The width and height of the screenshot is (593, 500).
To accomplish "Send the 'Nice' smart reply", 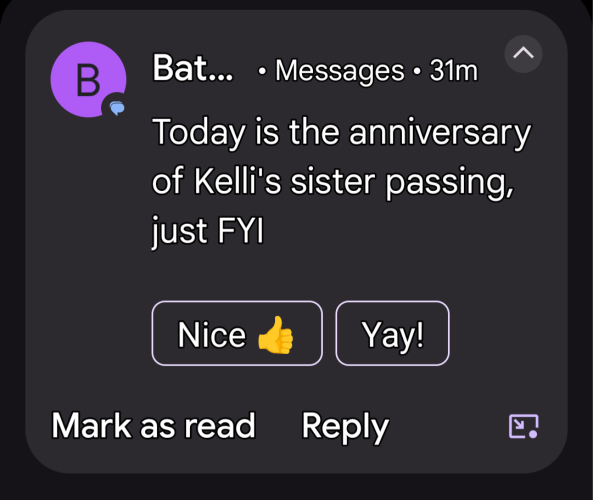I will tap(237, 333).
